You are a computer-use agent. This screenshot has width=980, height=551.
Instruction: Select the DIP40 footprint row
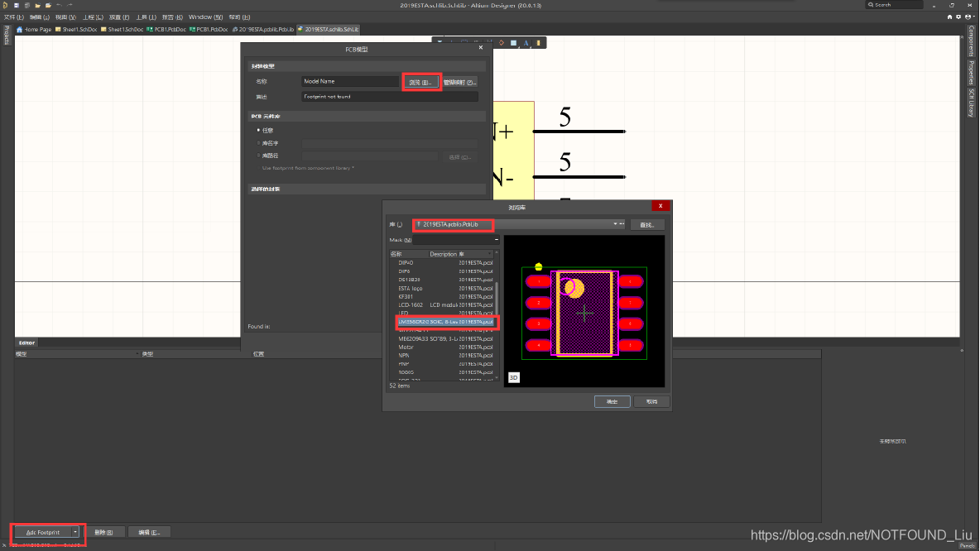[443, 263]
